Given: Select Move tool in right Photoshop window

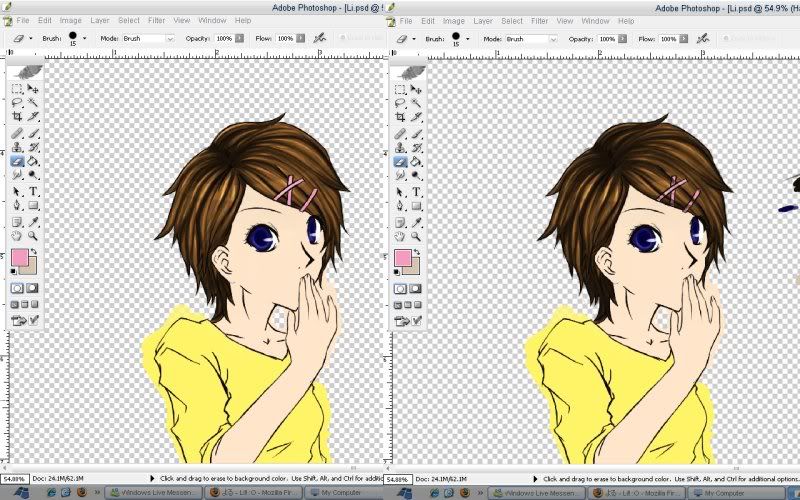Looking at the screenshot, I should point(416,89).
